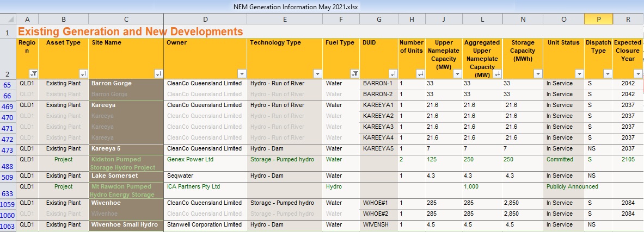This screenshot has width=644, height=232.
Task: Open the Fuel Type filter dropdown
Action: (354, 74)
